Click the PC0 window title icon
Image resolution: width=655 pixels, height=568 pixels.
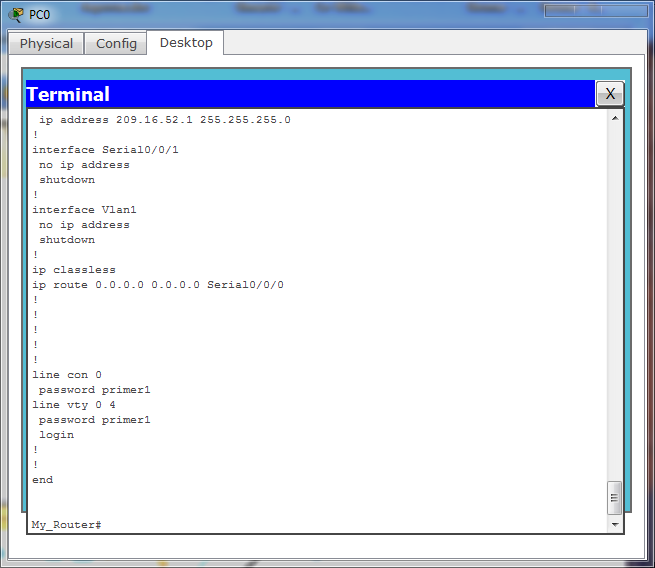[16, 15]
